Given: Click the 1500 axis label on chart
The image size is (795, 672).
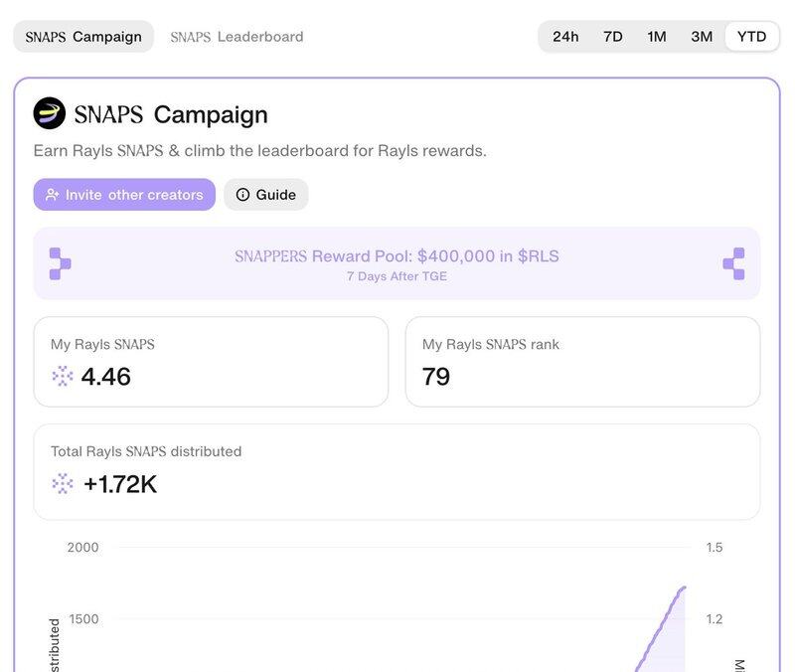Looking at the screenshot, I should [x=83, y=618].
